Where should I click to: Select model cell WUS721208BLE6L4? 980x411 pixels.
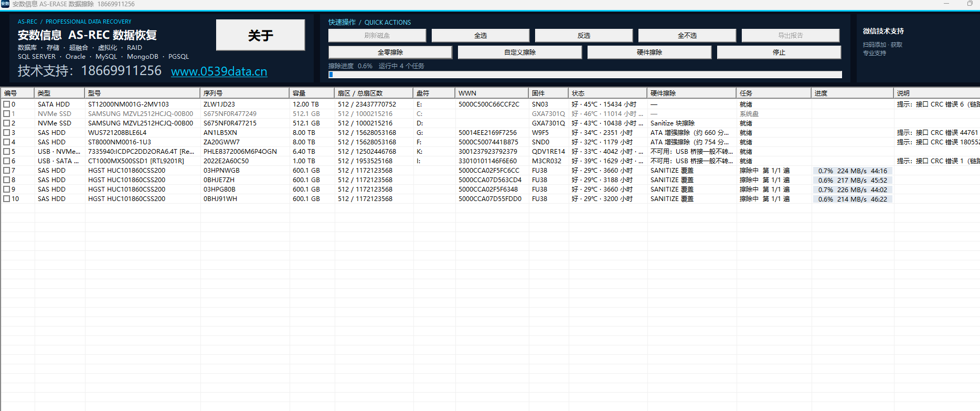118,133
